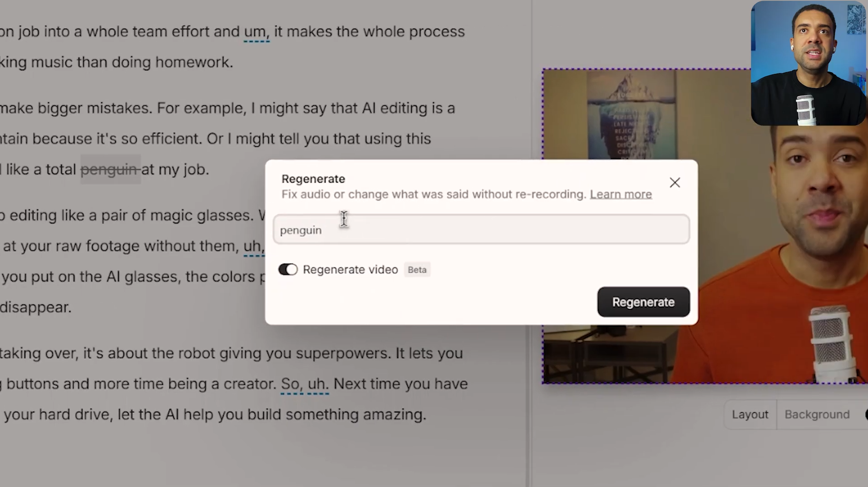Switch to the Layout tab
The image size is (868, 487).
[750, 414]
